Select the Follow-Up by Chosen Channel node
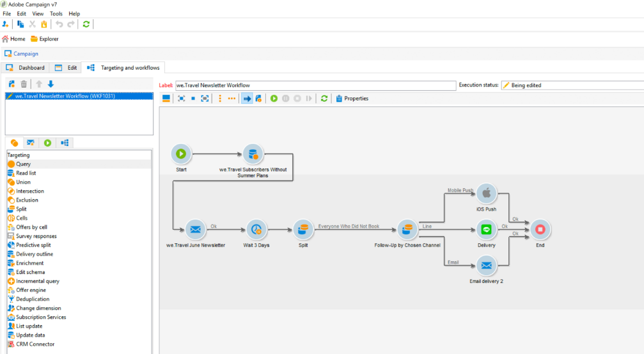This screenshot has width=644, height=354. tap(407, 229)
